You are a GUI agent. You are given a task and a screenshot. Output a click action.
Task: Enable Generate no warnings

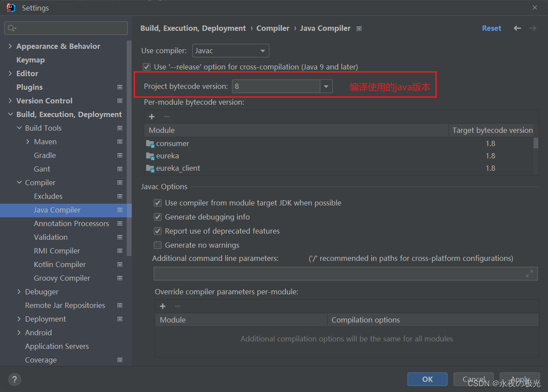point(157,245)
